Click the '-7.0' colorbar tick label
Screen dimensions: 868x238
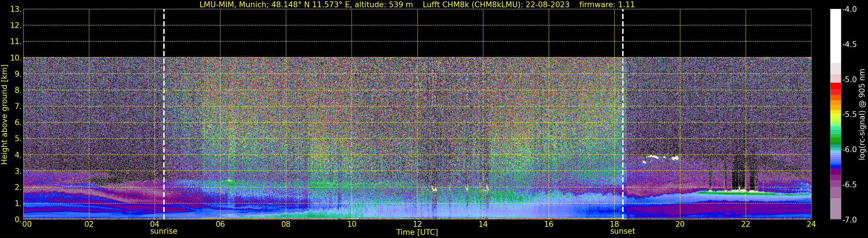pyautogui.click(x=849, y=220)
